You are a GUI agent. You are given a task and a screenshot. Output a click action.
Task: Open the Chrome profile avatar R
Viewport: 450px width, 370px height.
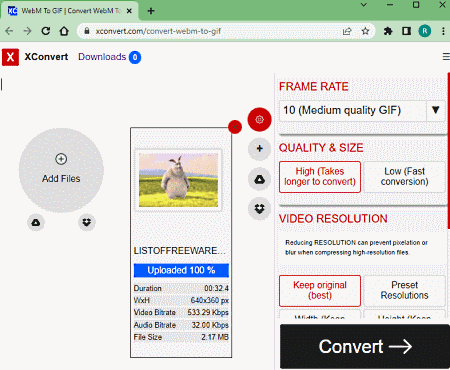[425, 31]
